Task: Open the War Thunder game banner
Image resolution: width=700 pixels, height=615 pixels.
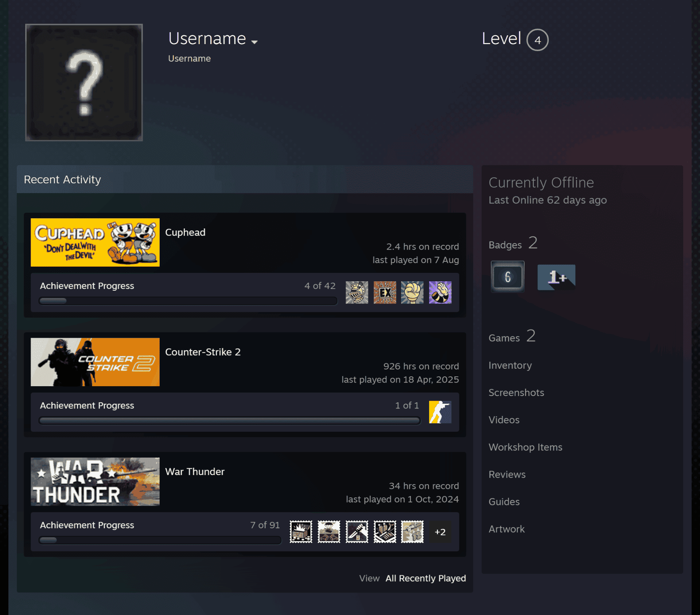Action: point(95,482)
